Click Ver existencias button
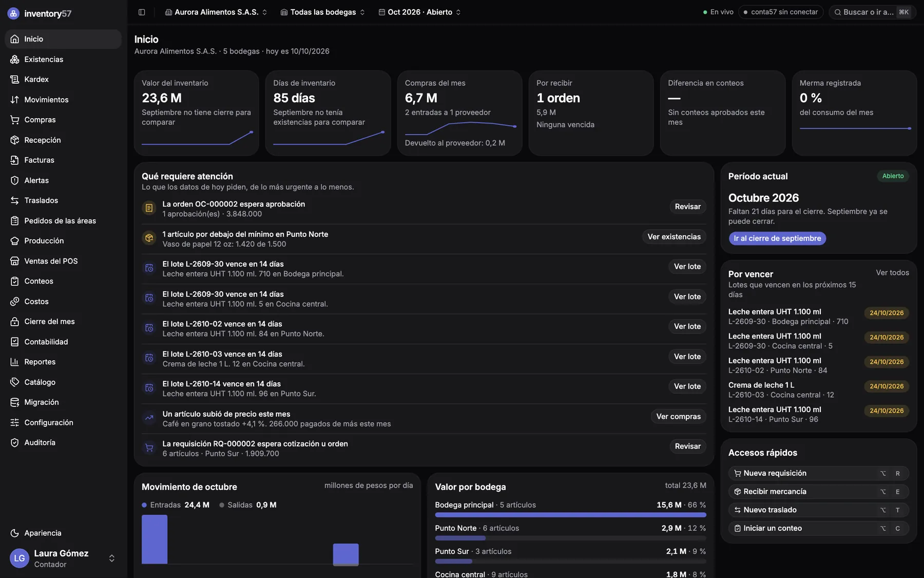Image resolution: width=924 pixels, height=578 pixels. [x=674, y=236]
